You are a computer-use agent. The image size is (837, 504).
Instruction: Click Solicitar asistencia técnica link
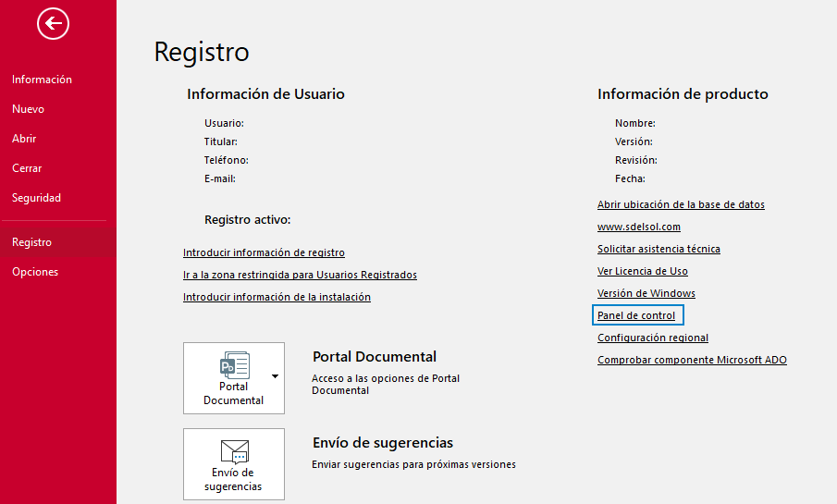659,249
